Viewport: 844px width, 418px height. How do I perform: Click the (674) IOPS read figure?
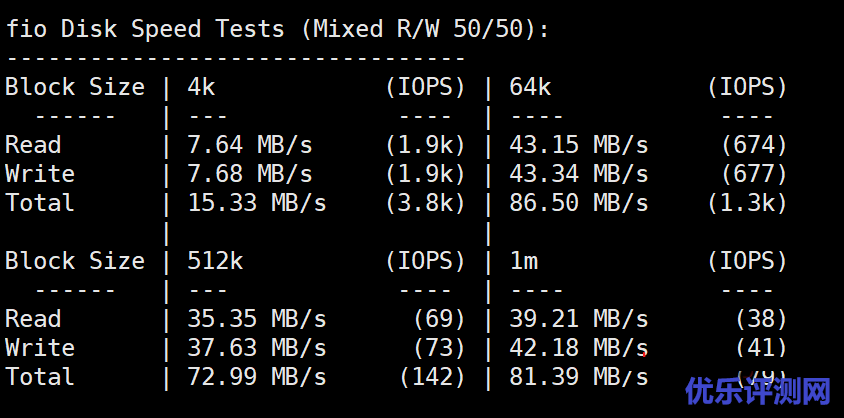pos(755,145)
